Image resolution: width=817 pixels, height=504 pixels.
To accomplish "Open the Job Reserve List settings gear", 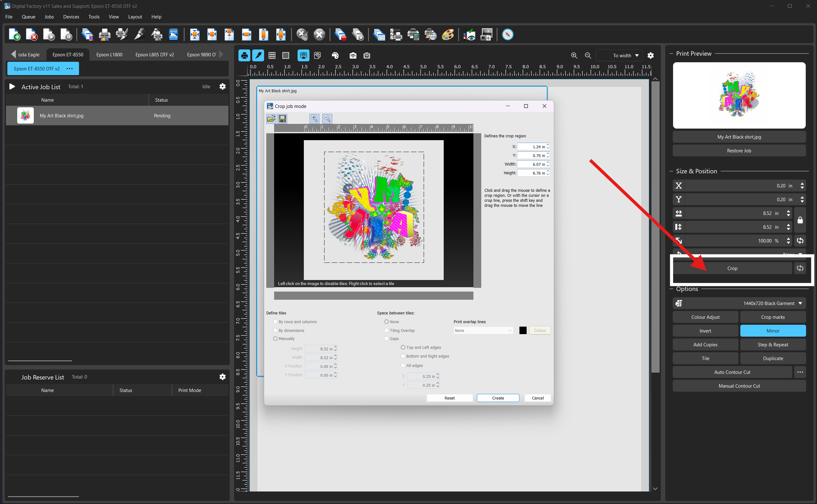I will 223,377.
